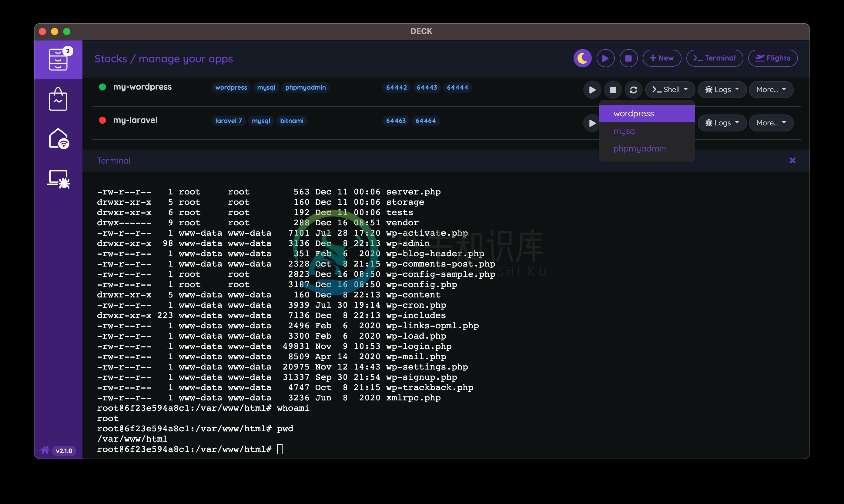Click wp-login.php in the terminal listing

tap(419, 346)
